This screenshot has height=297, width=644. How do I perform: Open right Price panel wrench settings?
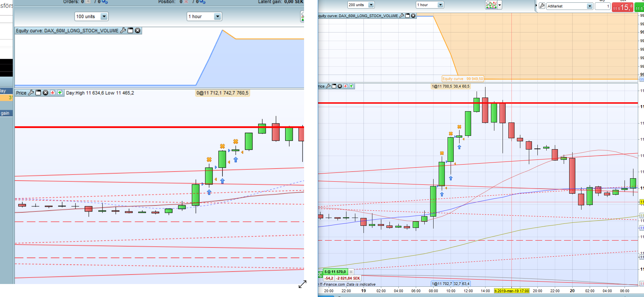(328, 86)
